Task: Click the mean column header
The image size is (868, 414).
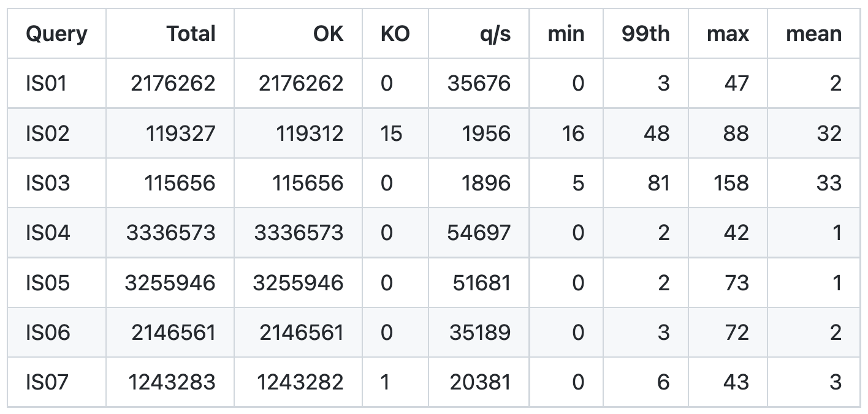Action: pos(813,34)
